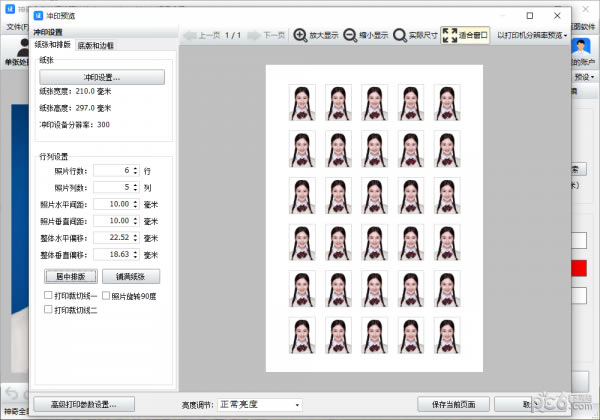Click the zoom in (放大显示) magnifier icon

(300, 35)
